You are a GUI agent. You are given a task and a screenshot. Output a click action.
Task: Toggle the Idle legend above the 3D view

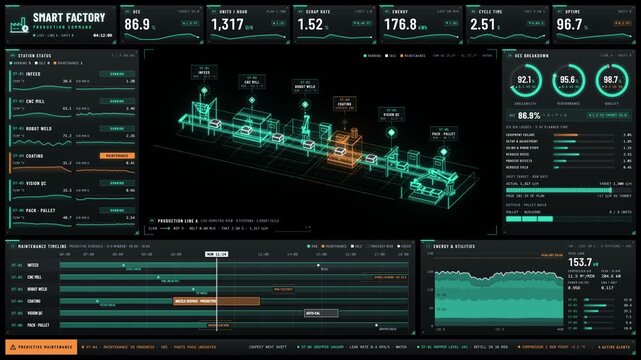tap(391, 56)
